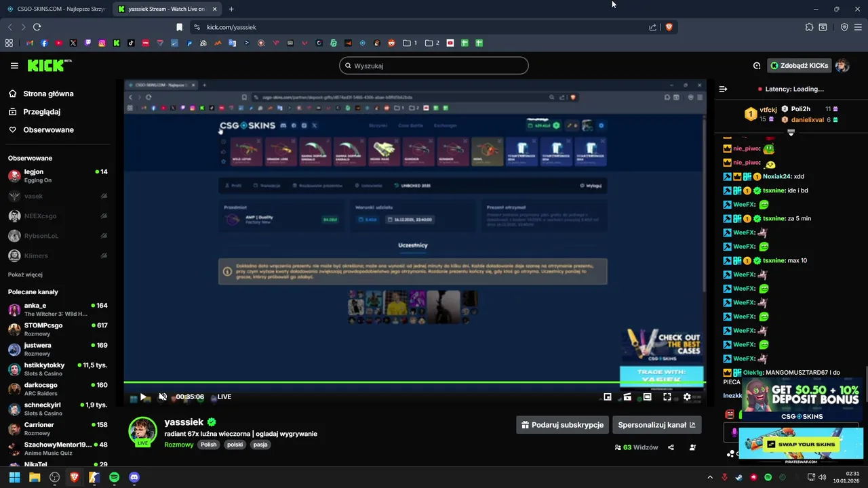
Task: Open Carrioner recommended channel
Action: (58, 429)
